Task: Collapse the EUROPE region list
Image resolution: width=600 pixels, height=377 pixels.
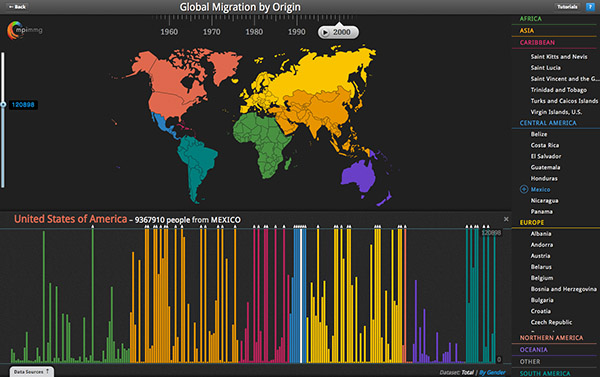Action: [x=532, y=222]
